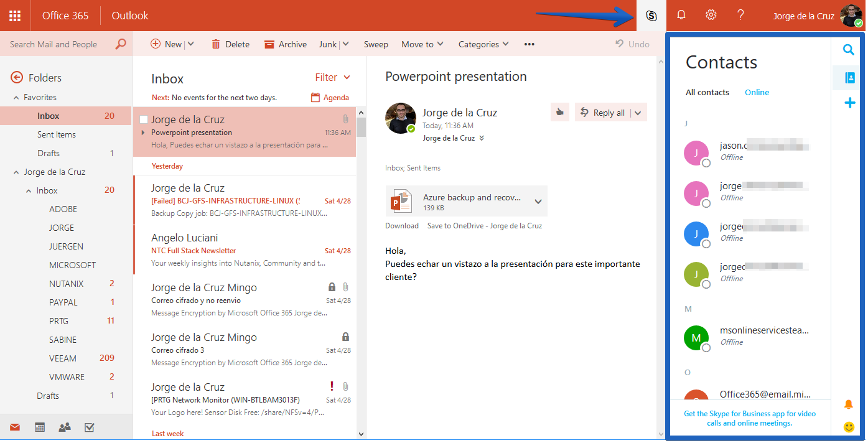868x443 pixels.
Task: Open Calendar module icon at bottom left
Action: coord(40,427)
